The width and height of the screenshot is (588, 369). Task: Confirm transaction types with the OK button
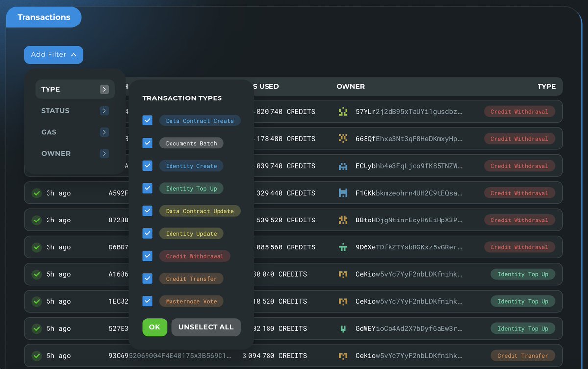[x=154, y=327]
